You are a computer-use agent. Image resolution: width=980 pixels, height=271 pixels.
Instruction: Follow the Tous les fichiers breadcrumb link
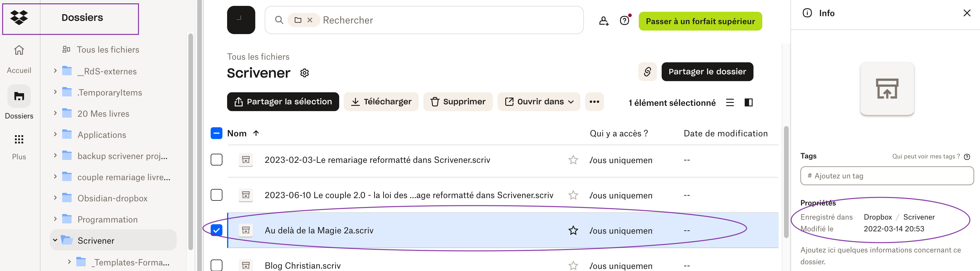point(258,57)
